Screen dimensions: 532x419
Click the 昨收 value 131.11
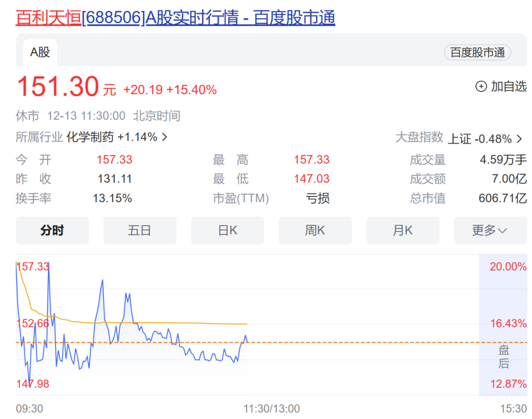(x=114, y=179)
